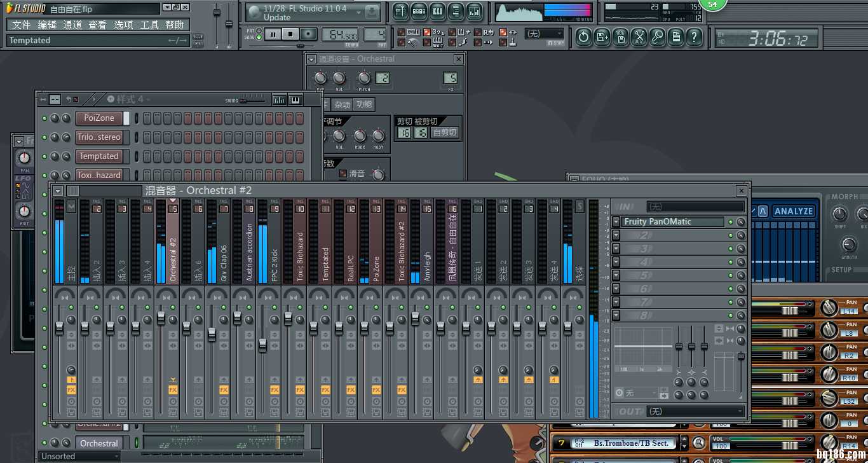The width and height of the screenshot is (868, 463).
Task: Open the project info document icon
Action: tap(675, 37)
